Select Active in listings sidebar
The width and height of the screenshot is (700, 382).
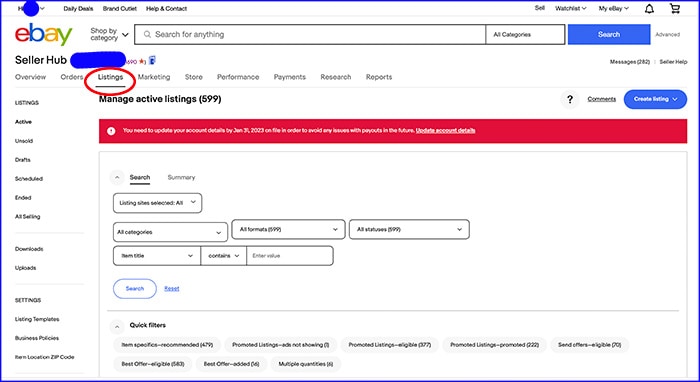click(23, 122)
